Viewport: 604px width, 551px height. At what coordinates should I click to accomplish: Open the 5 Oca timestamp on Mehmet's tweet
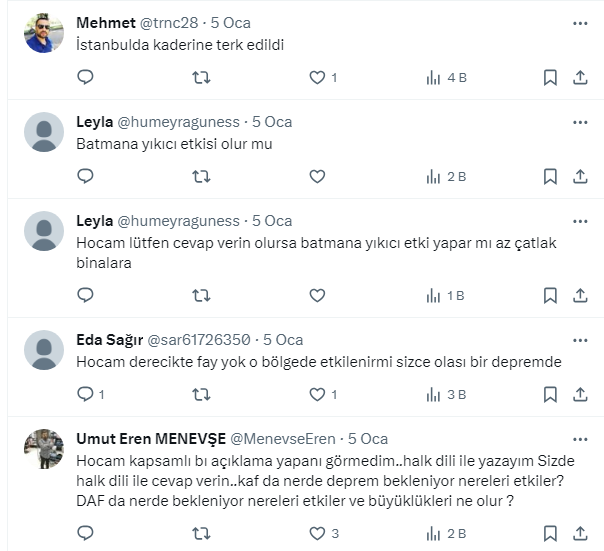click(231, 23)
